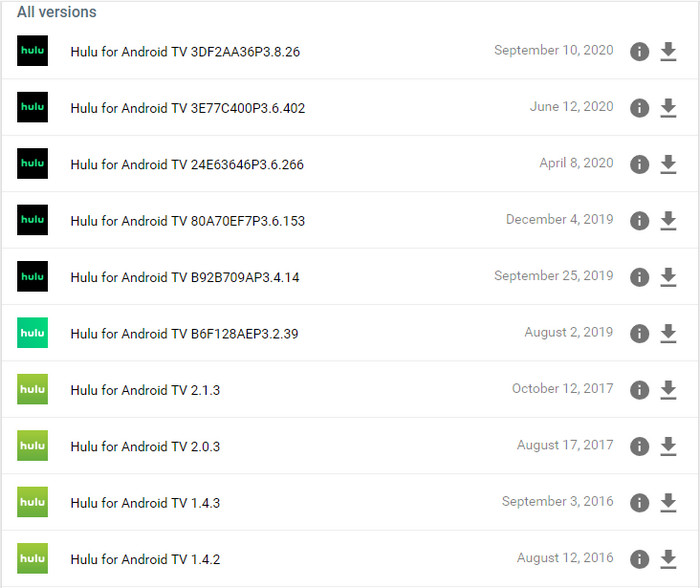View info for the April 8, 2020 release

[639, 164]
